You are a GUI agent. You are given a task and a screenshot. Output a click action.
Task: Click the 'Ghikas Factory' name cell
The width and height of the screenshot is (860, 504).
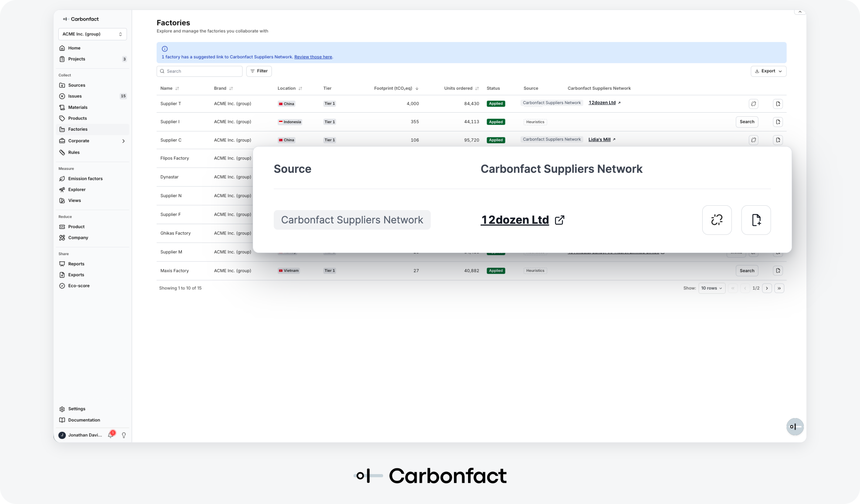tap(175, 233)
